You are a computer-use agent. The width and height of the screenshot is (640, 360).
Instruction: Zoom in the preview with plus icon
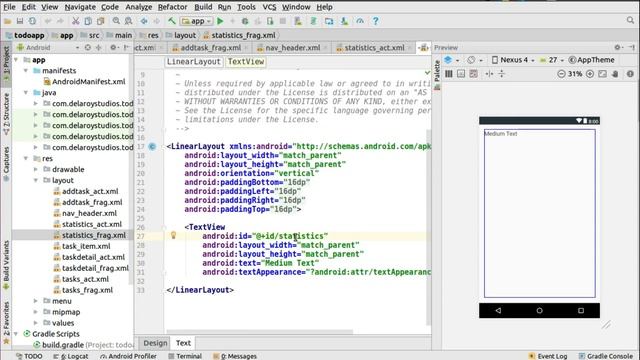click(x=590, y=74)
